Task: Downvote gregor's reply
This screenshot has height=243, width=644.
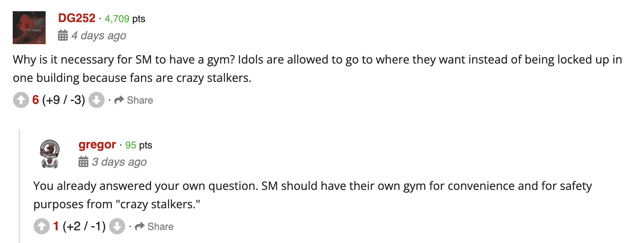Action: click(x=117, y=226)
